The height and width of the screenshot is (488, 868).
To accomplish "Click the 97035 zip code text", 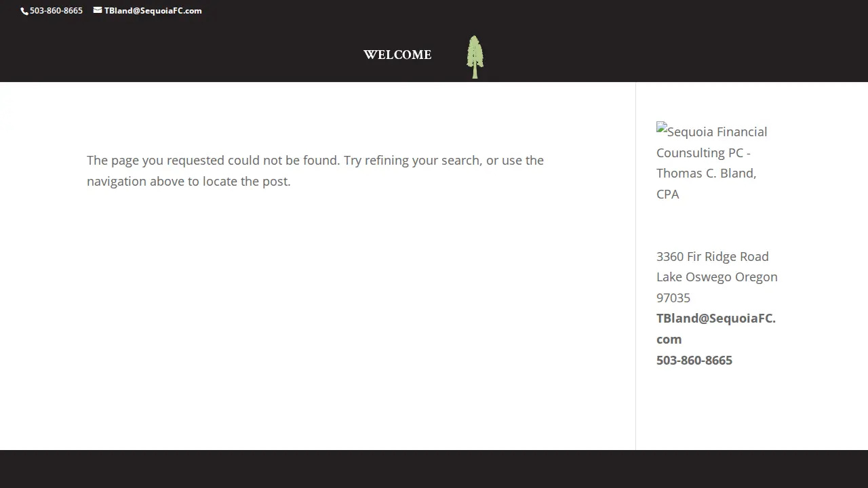I will 673,298.
